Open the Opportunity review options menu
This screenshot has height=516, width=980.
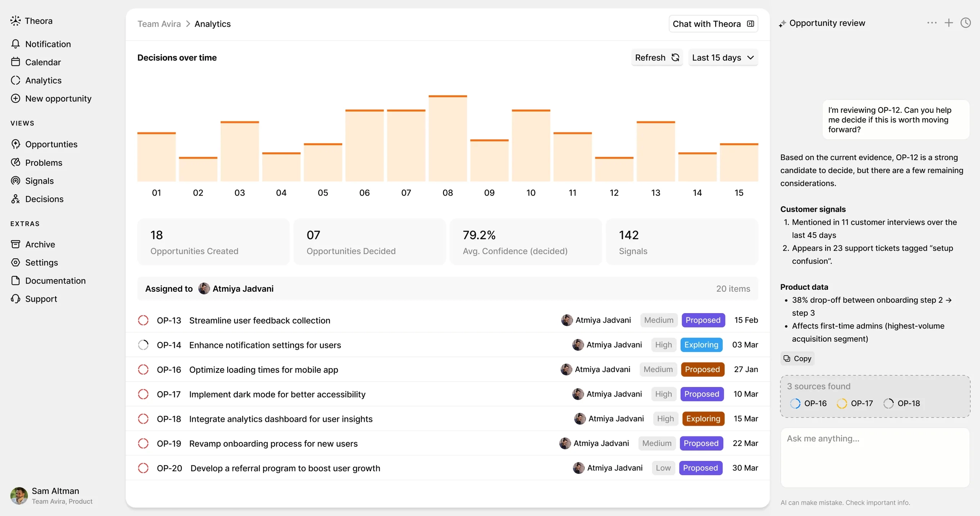(932, 23)
